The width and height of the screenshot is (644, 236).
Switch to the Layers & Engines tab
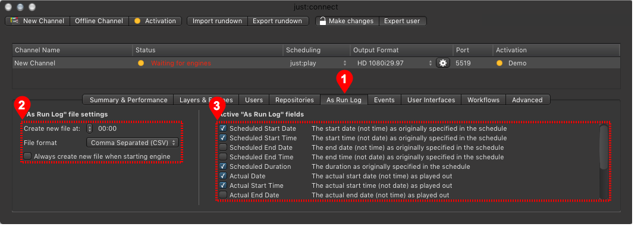[206, 100]
